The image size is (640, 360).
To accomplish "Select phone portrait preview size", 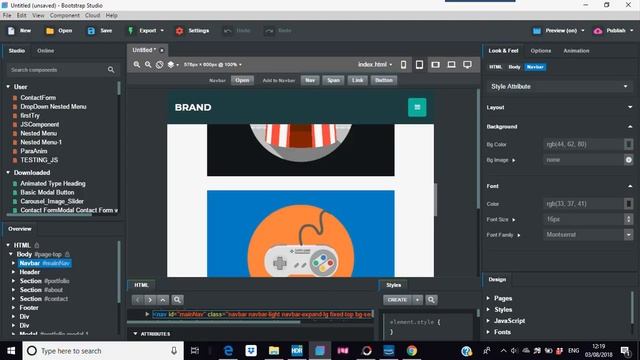I will [403, 64].
